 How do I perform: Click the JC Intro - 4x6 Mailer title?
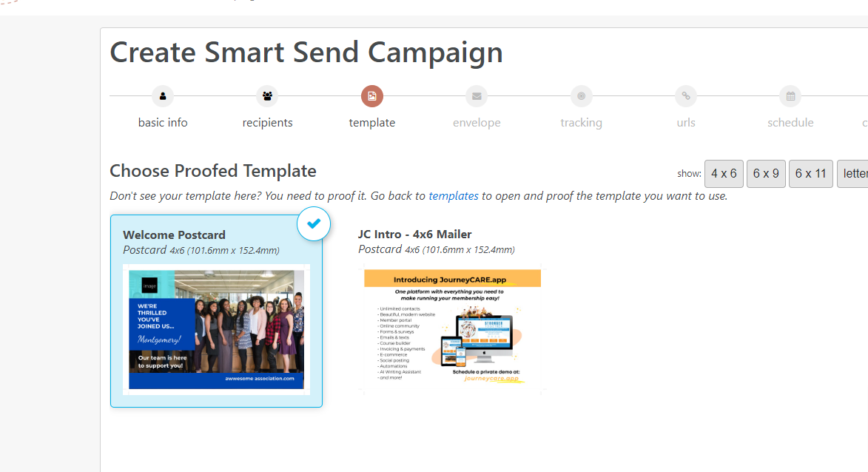(414, 234)
